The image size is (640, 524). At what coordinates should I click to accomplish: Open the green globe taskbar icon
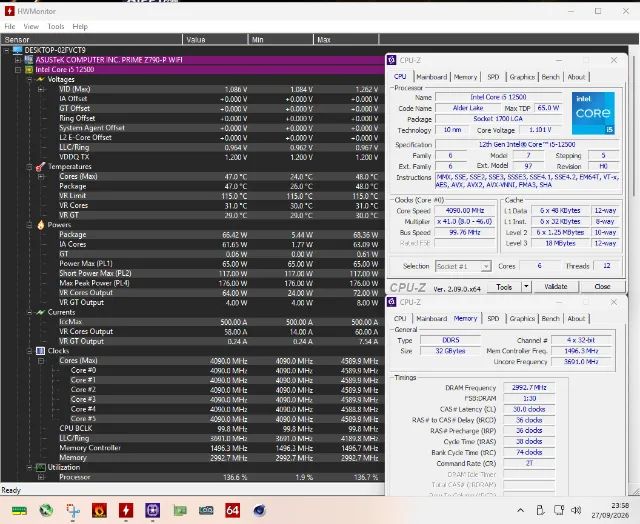point(46,510)
